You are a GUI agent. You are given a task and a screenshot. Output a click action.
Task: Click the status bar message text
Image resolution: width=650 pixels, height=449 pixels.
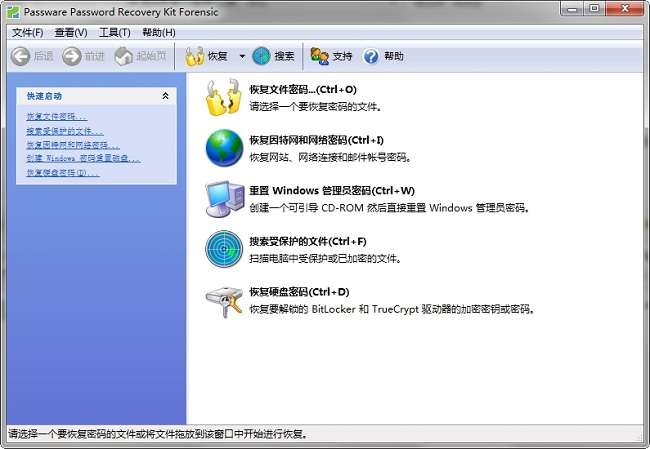[x=159, y=434]
